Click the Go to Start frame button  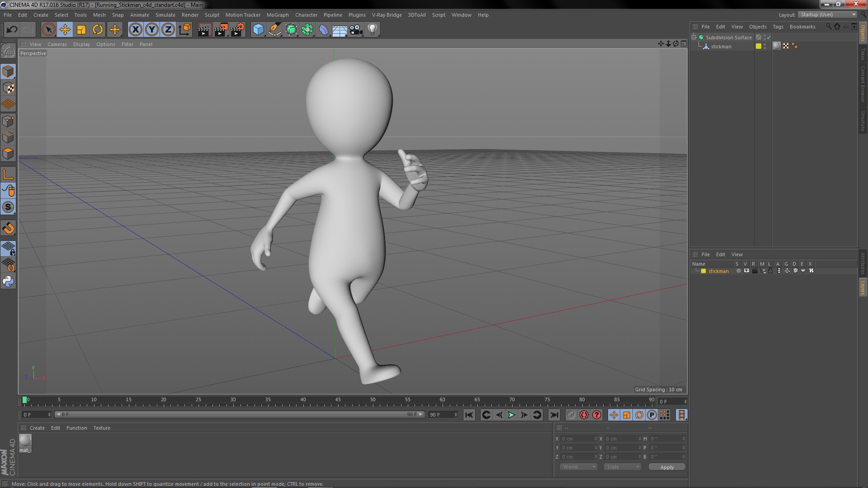click(x=469, y=415)
